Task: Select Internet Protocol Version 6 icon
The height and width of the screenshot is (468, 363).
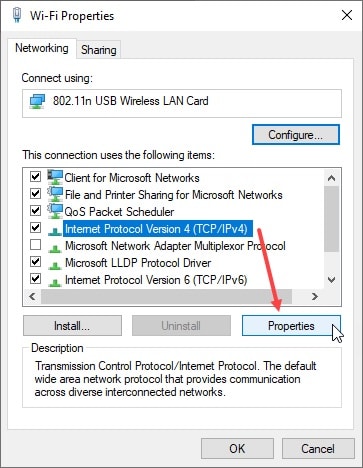Action: tap(55, 282)
